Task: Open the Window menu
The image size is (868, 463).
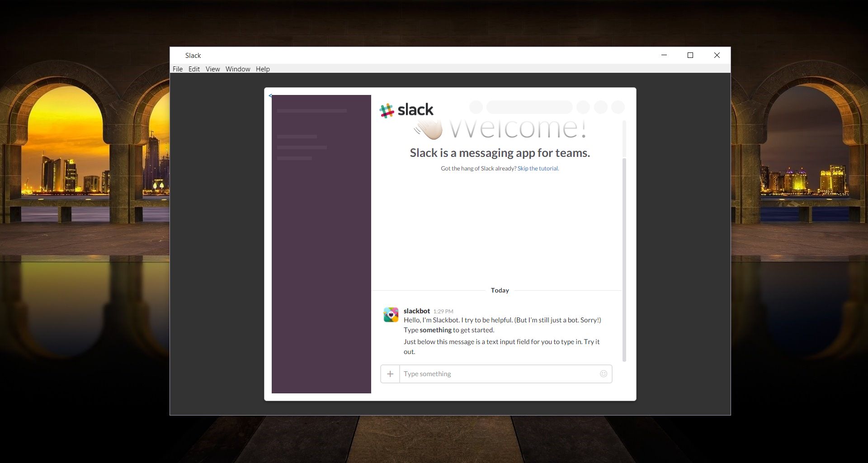Action: [x=237, y=69]
